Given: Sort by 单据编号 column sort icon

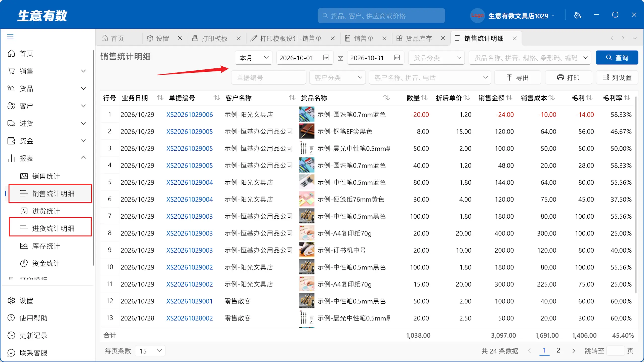Looking at the screenshot, I should tap(217, 98).
